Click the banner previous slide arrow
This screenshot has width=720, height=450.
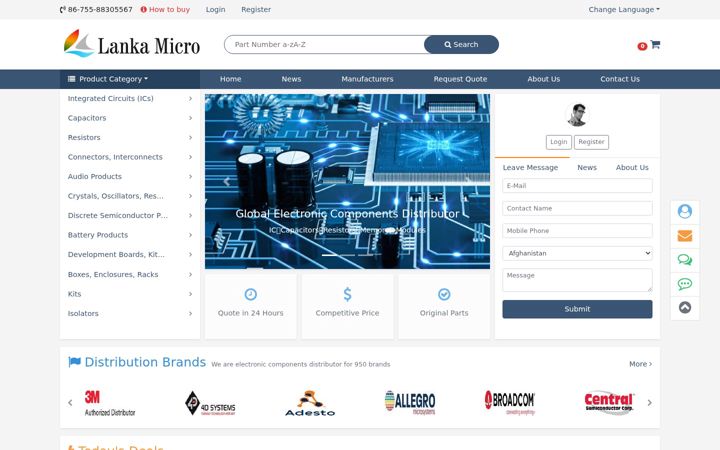point(226,181)
